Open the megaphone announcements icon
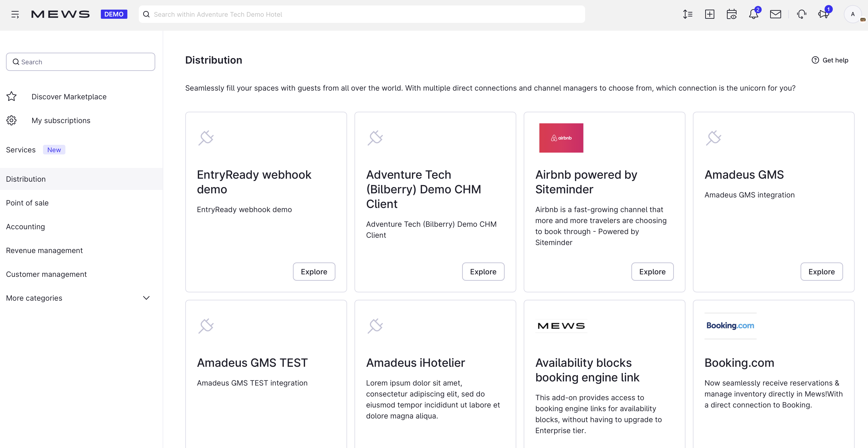Viewport: 868px width, 448px height. click(824, 14)
